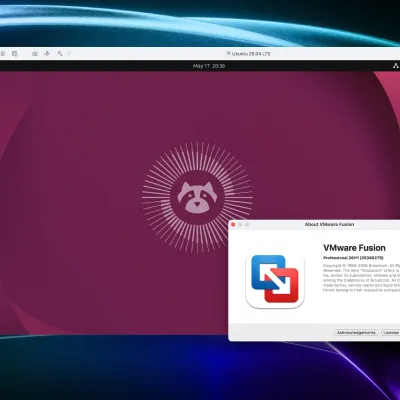Image resolution: width=400 pixels, height=400 pixels.
Task: Close the About VMware Fusion window
Action: pos(233,224)
